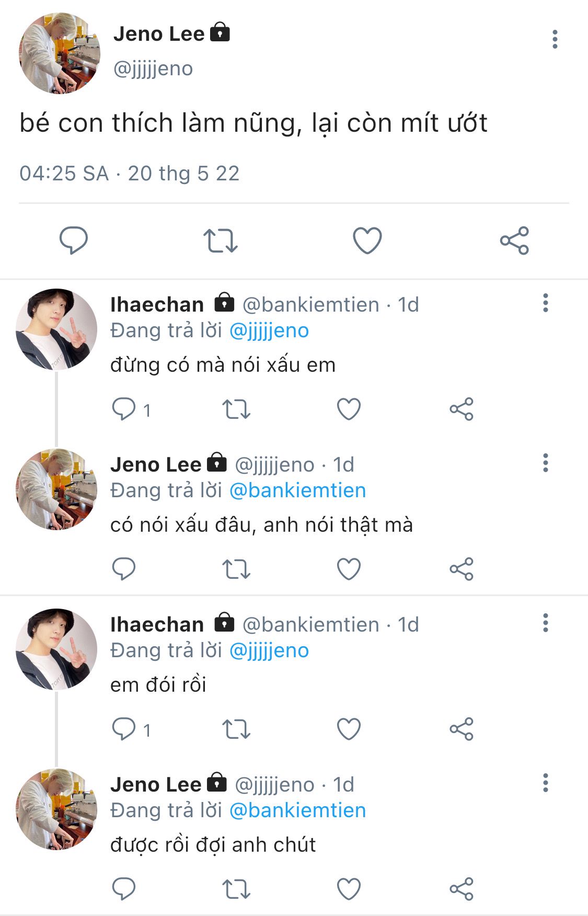
Task: Like the reply "em đói rồi"
Action: (349, 729)
